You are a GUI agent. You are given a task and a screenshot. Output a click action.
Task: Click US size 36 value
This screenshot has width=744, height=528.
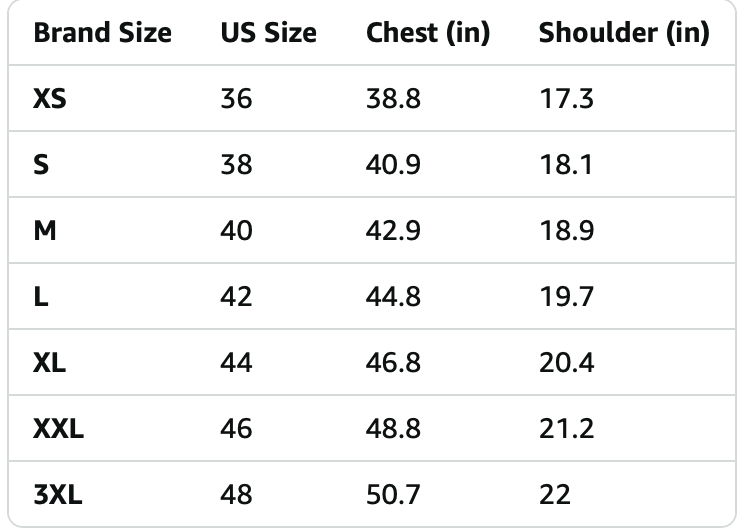coord(236,99)
